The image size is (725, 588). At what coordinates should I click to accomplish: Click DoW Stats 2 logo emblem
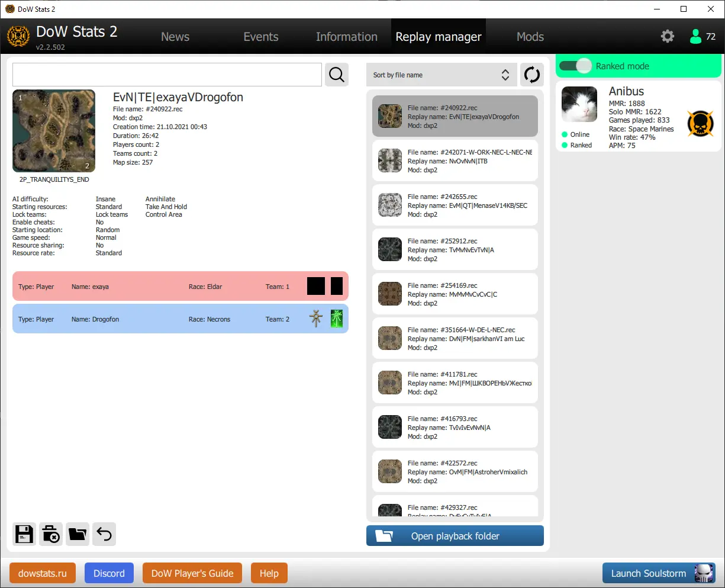click(18, 36)
